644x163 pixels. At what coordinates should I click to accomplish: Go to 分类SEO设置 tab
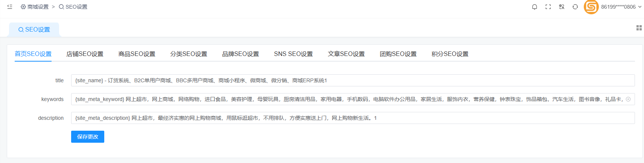click(x=189, y=54)
